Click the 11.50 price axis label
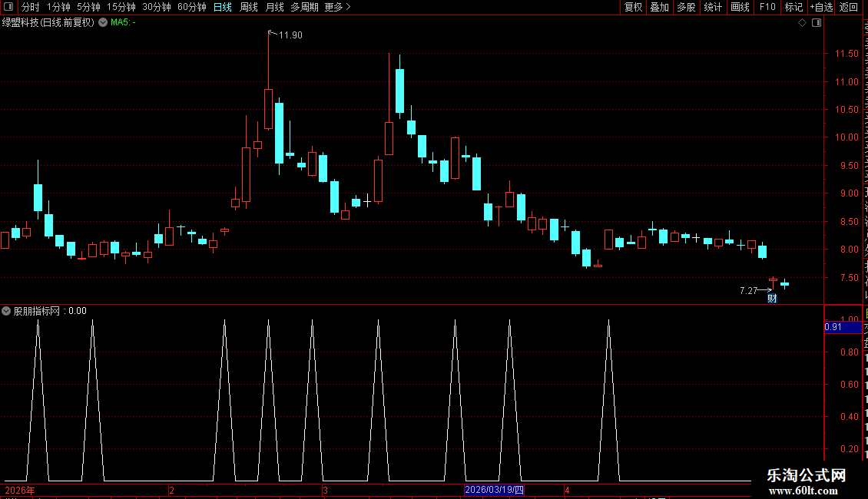868x499 pixels. coord(846,54)
